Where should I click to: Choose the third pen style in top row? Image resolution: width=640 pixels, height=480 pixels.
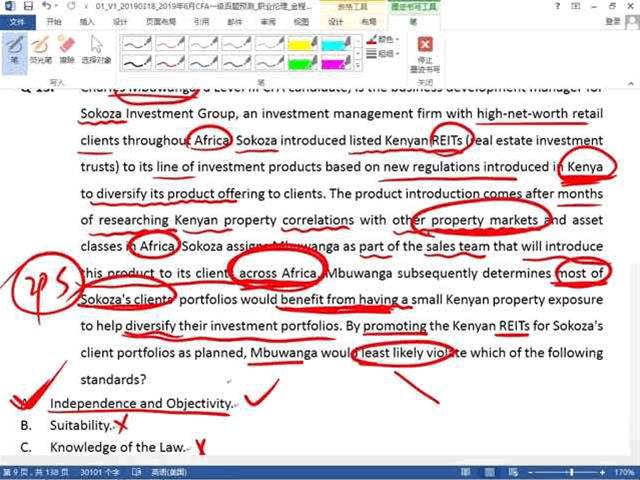click(203, 43)
